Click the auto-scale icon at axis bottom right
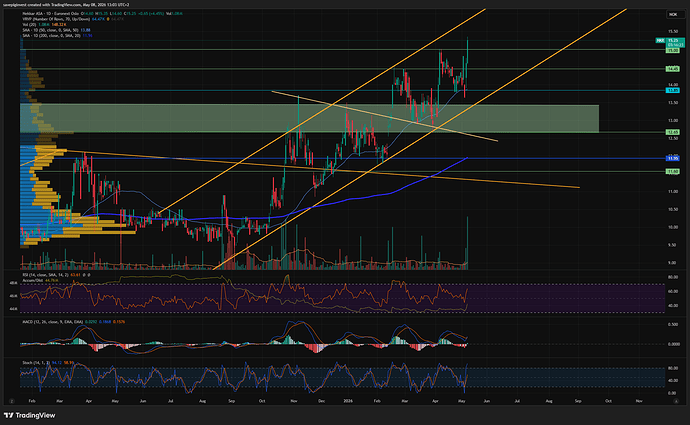Viewport: 690px width, 425px height. coord(676,401)
